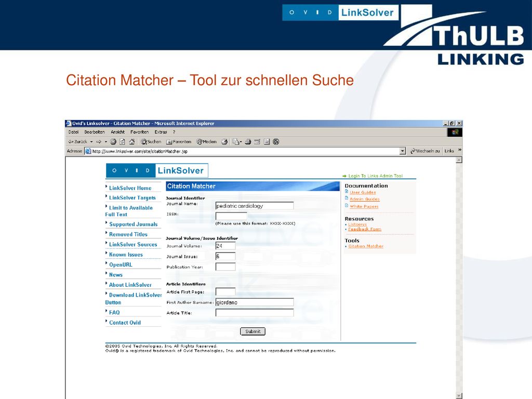The image size is (532, 399).
Task: Open LinkSolver Home link
Action: tap(130, 188)
